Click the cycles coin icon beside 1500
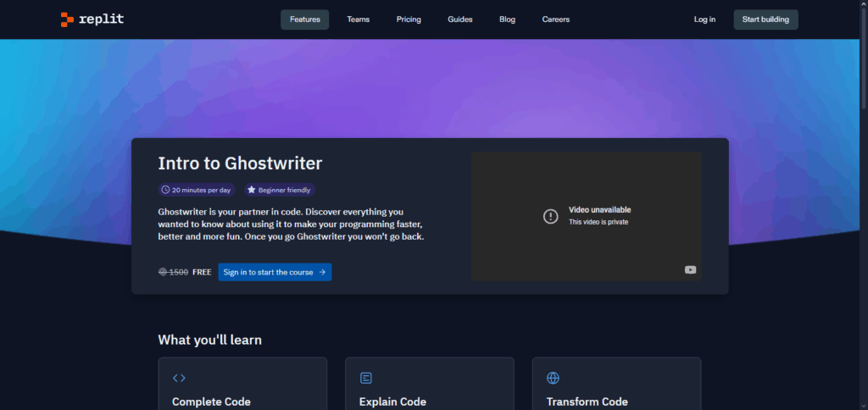The height and width of the screenshot is (410, 868). click(x=162, y=272)
